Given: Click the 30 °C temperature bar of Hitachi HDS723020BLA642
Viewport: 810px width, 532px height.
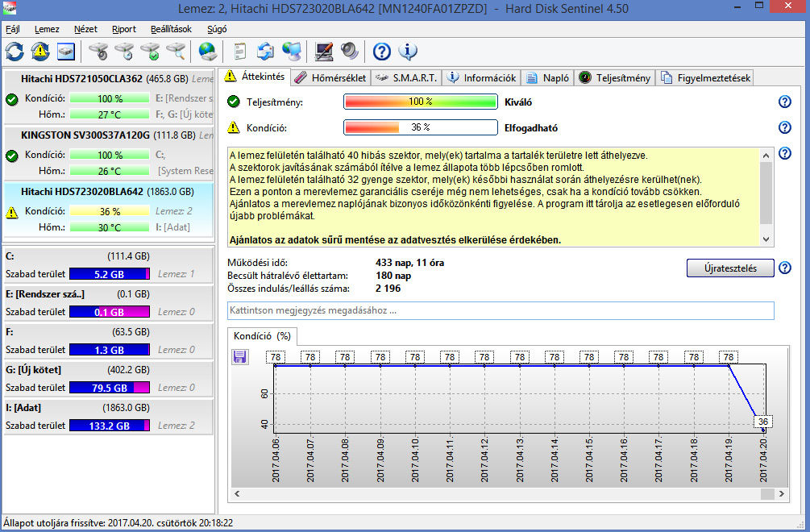Looking at the screenshot, I should point(110,227).
